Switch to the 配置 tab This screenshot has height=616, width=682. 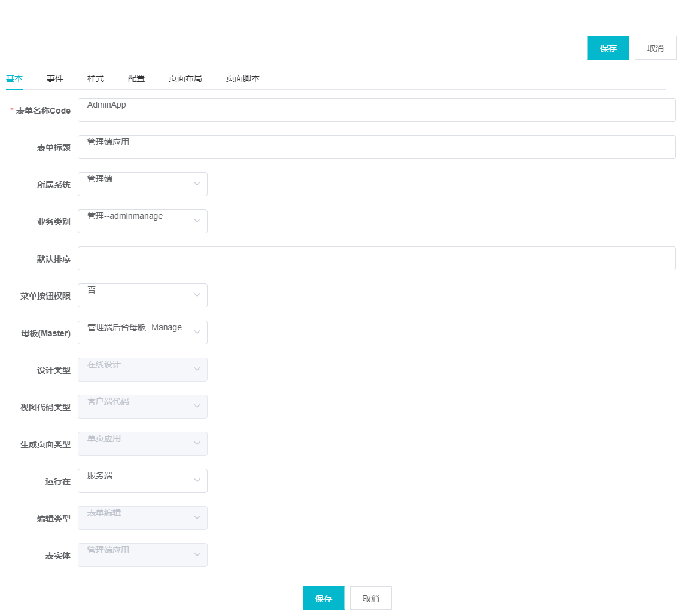pos(136,79)
